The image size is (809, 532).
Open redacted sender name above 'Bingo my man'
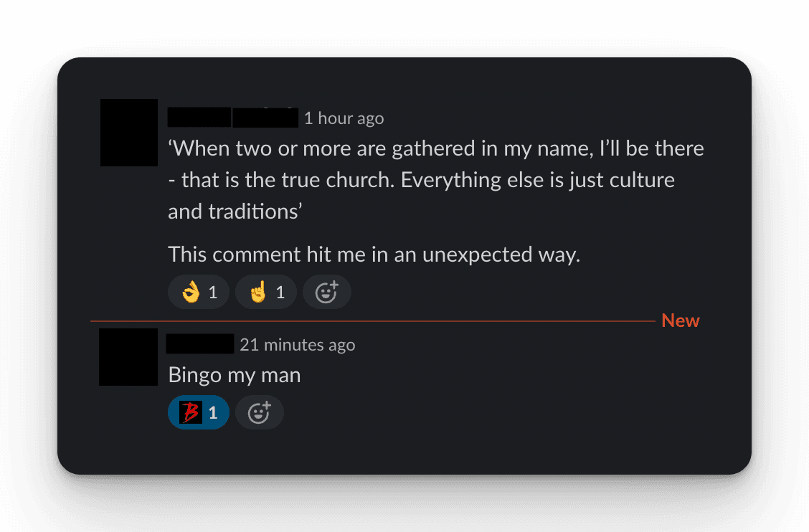(200, 344)
